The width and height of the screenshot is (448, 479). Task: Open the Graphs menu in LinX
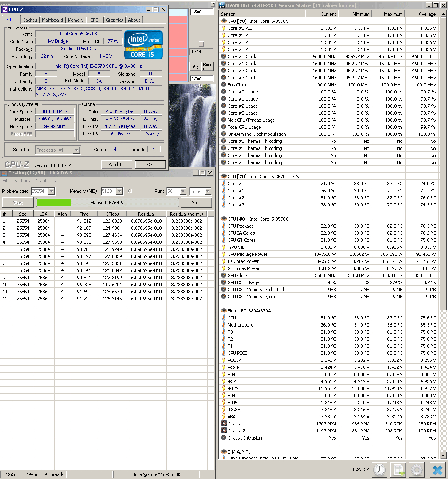point(42,181)
